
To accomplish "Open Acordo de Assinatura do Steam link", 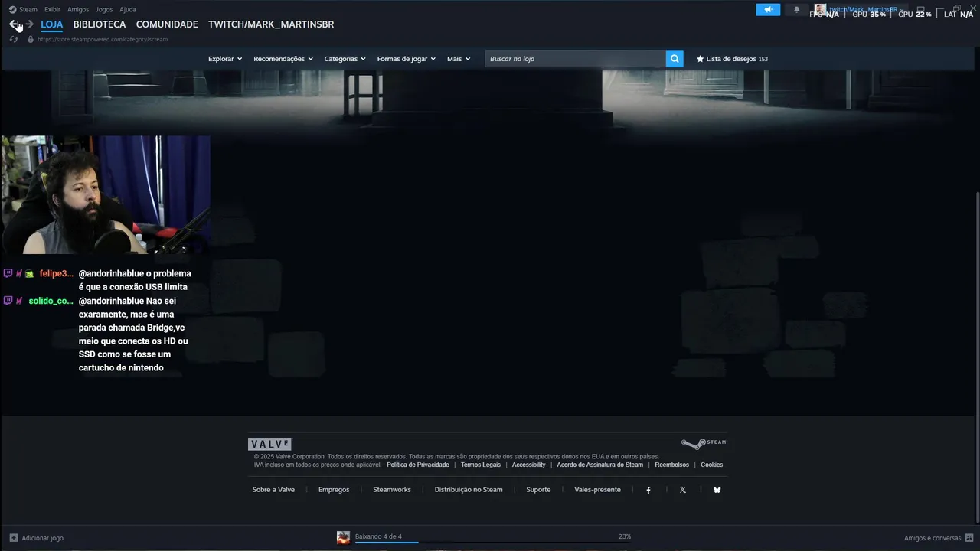I will pos(600,465).
